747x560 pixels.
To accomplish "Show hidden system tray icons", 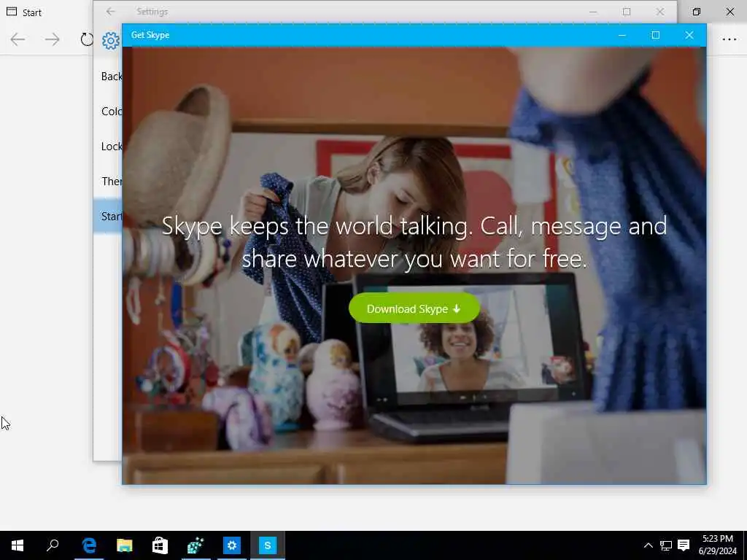I will coord(648,545).
